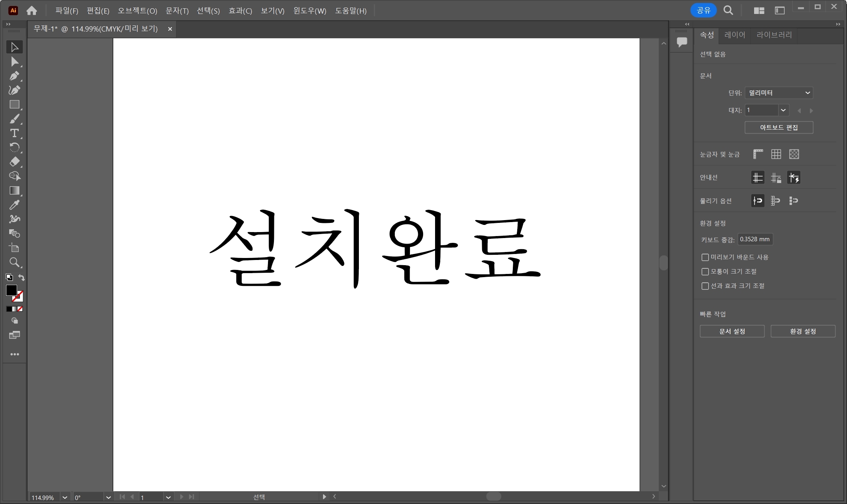Screen dimensions: 847x504
Task: Enable 미리보기 바운드 사용 checkbox
Action: point(705,257)
